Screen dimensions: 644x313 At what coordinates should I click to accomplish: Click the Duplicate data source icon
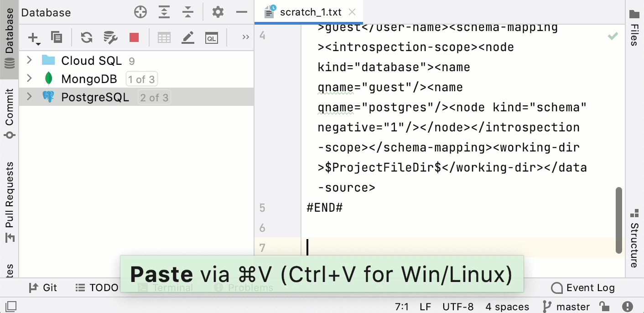click(x=57, y=38)
